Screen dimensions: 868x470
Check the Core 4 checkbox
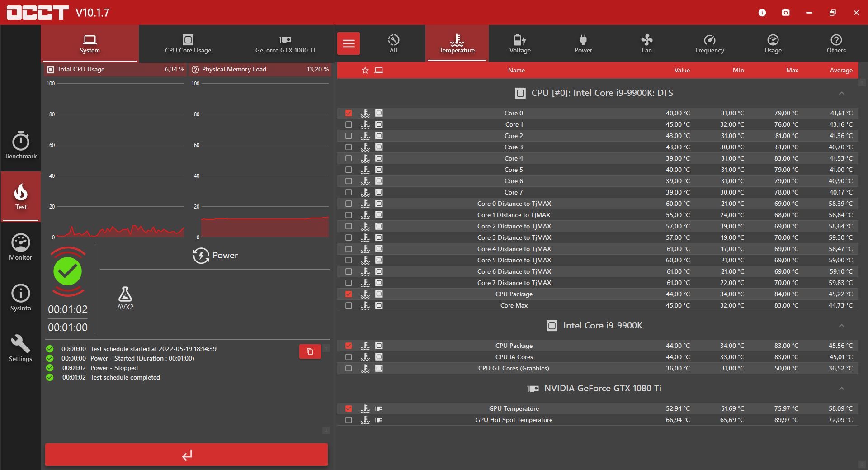pyautogui.click(x=349, y=158)
